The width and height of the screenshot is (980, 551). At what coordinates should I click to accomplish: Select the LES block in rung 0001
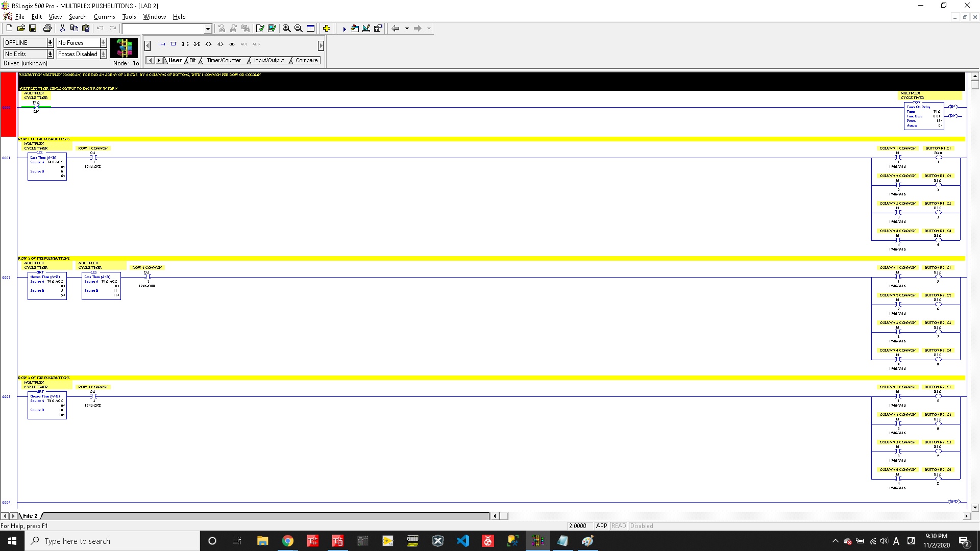47,166
